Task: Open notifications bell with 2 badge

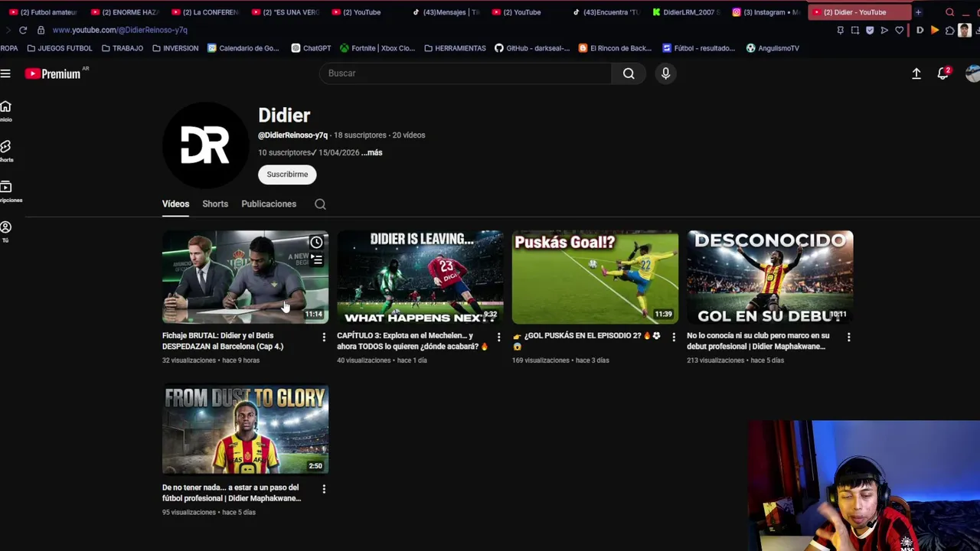Action: pyautogui.click(x=943, y=73)
